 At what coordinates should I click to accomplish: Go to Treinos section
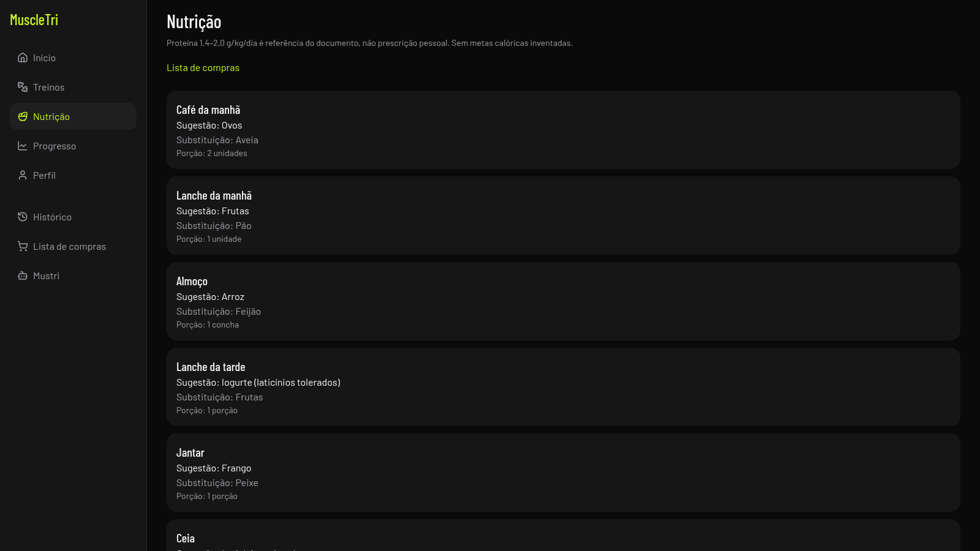click(x=73, y=87)
